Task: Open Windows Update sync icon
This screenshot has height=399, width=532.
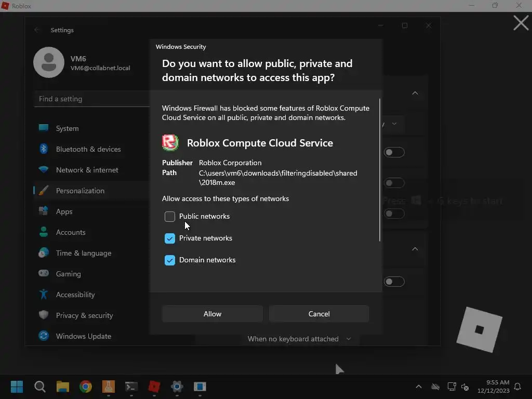Action: tap(44, 336)
